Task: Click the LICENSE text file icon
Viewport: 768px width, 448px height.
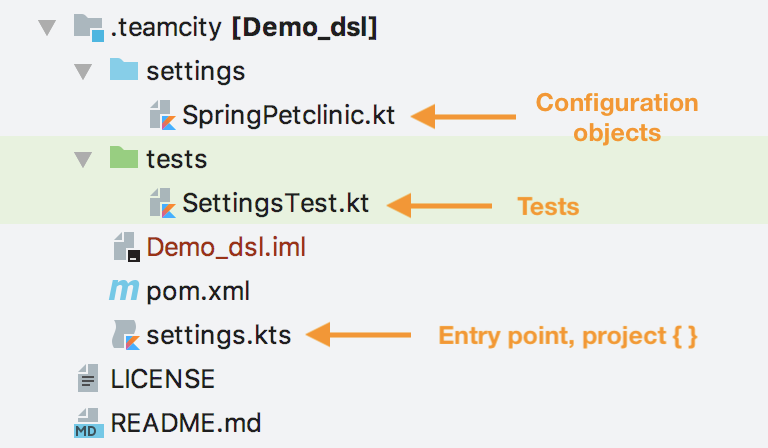Action: pos(88,378)
